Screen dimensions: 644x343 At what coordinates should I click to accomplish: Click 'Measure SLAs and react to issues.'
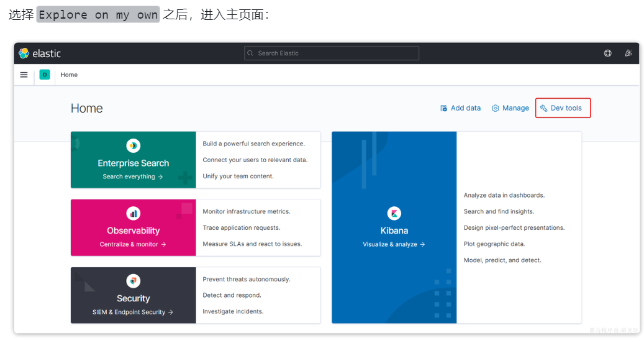pos(252,244)
